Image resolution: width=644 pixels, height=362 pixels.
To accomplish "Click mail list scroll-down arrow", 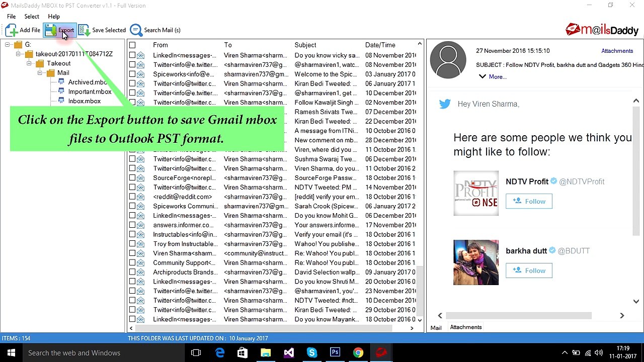I will [x=420, y=320].
